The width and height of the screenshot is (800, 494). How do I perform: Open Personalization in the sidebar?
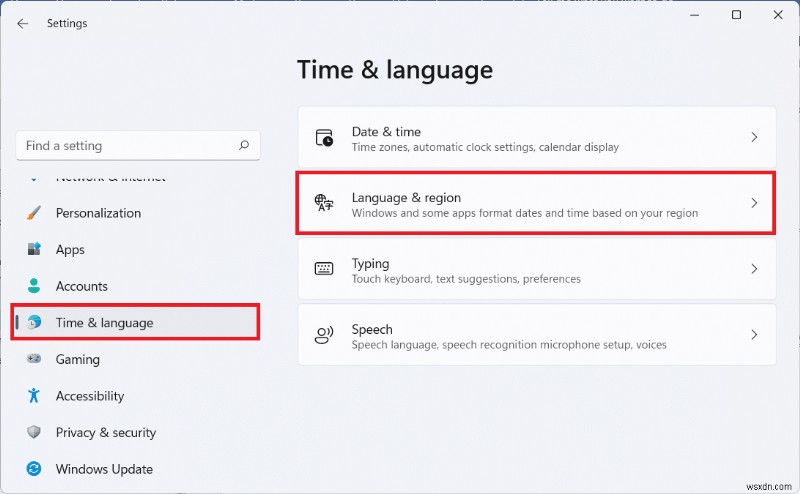pyautogui.click(x=136, y=213)
